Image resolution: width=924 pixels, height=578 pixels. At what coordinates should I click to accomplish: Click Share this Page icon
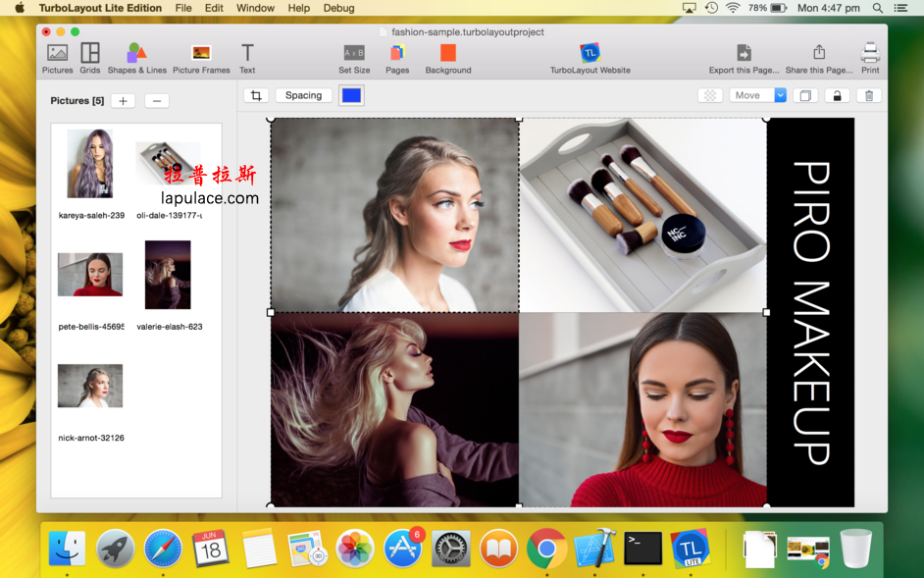818,59
